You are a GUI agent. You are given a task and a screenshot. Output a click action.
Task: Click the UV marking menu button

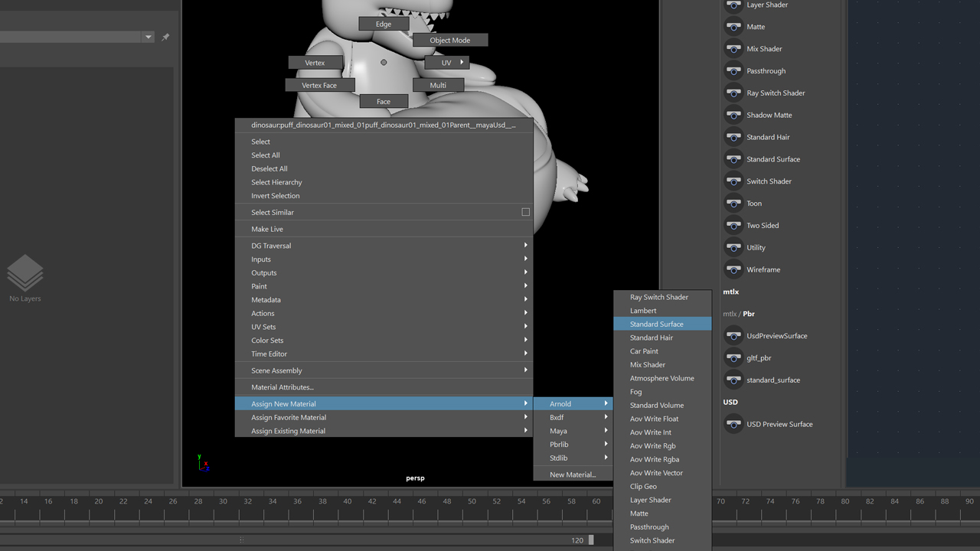click(x=446, y=63)
